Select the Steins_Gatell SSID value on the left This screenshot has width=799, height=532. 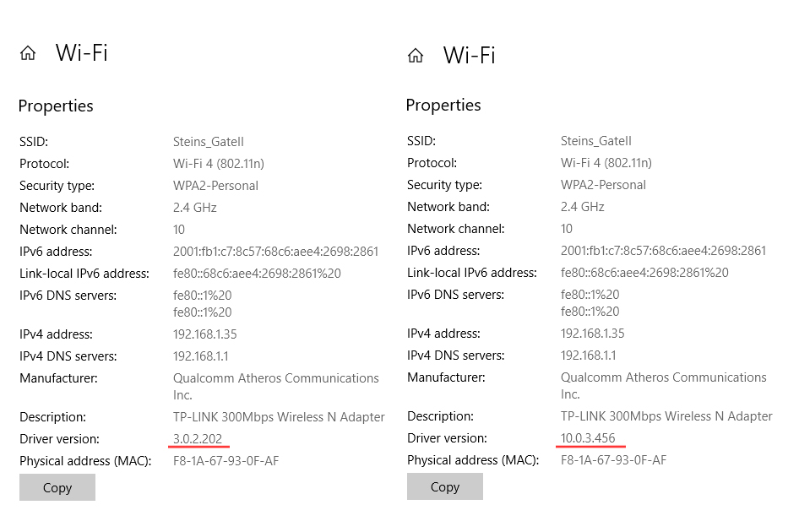pos(208,141)
